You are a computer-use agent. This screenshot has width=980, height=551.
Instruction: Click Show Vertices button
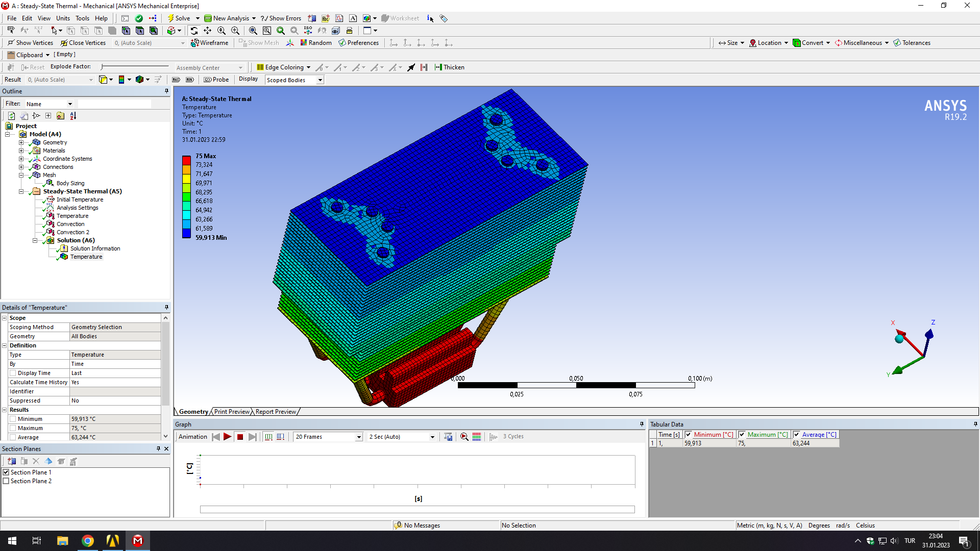coord(31,43)
